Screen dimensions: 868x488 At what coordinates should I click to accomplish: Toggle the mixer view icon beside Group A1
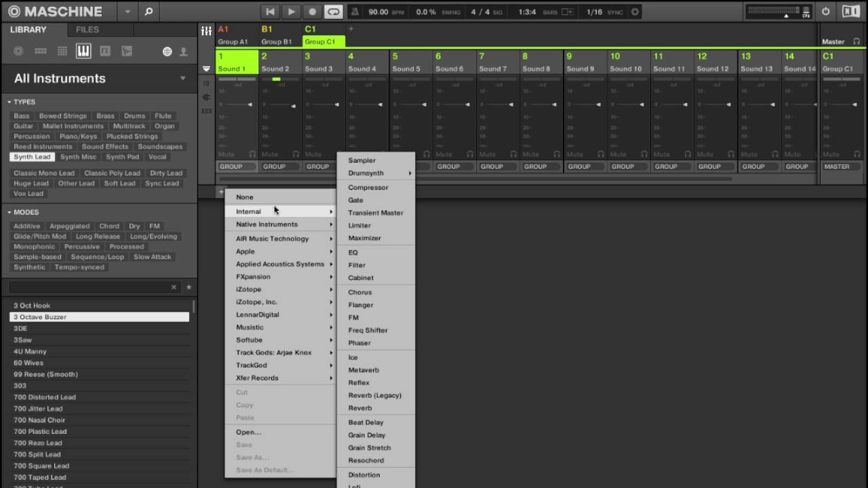coord(207,32)
